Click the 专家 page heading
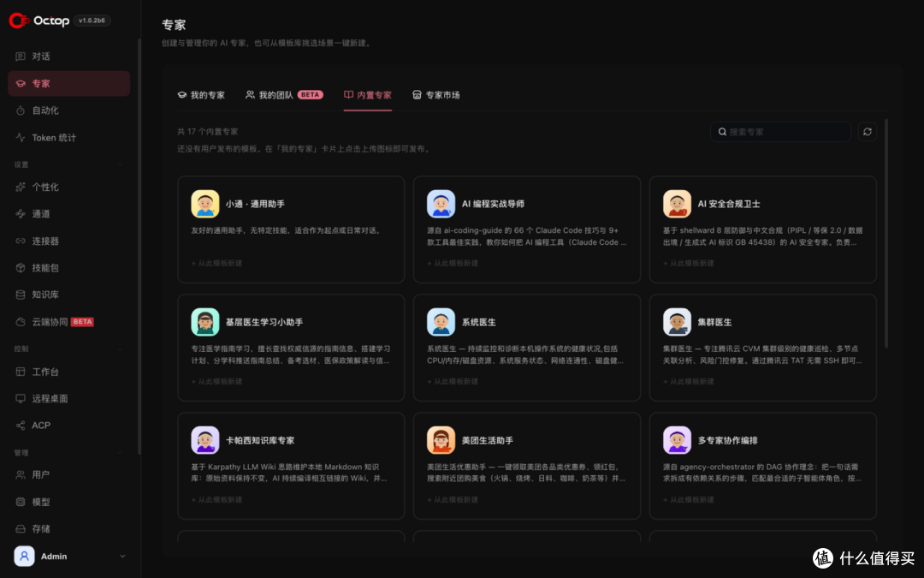The image size is (924, 578). pyautogui.click(x=174, y=25)
